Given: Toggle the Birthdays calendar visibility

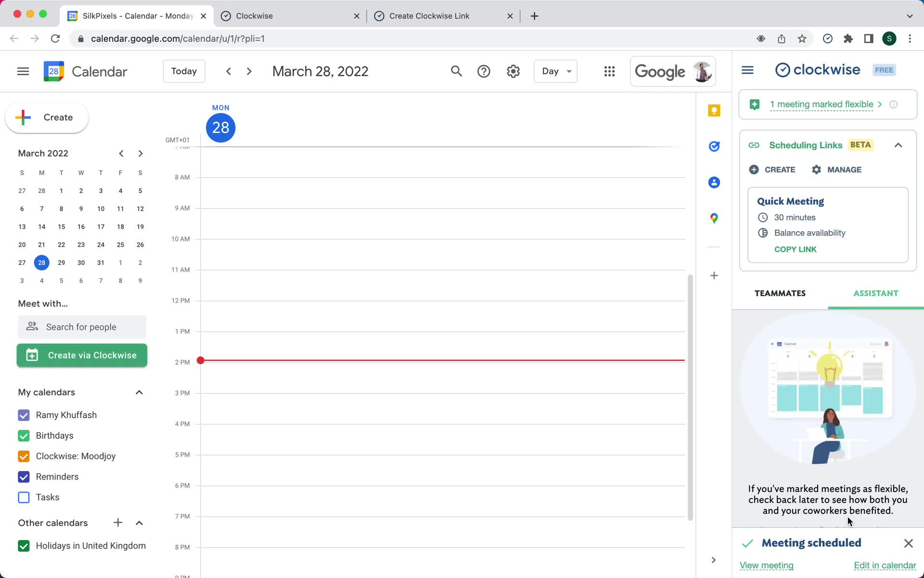Looking at the screenshot, I should click(x=24, y=435).
